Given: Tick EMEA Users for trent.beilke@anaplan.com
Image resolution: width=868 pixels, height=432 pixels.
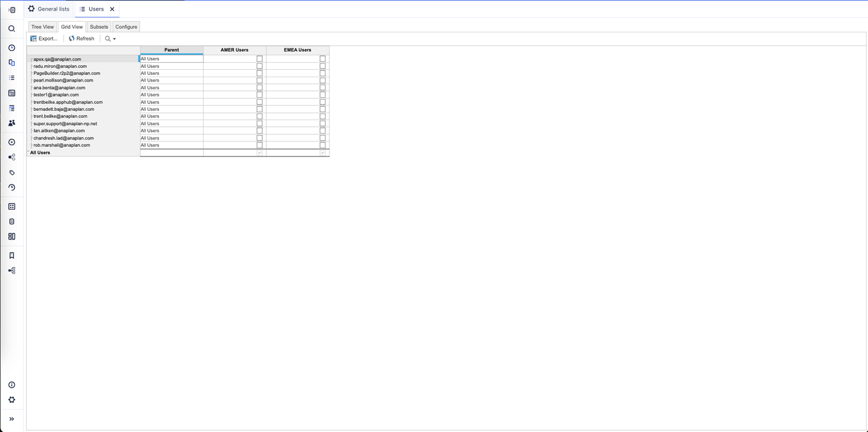Looking at the screenshot, I should click(323, 116).
